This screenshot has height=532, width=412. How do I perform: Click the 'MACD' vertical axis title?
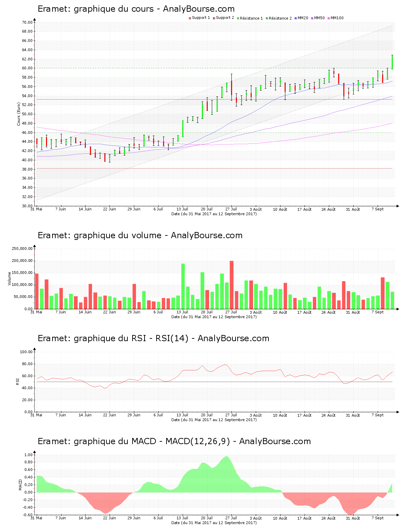(x=20, y=485)
